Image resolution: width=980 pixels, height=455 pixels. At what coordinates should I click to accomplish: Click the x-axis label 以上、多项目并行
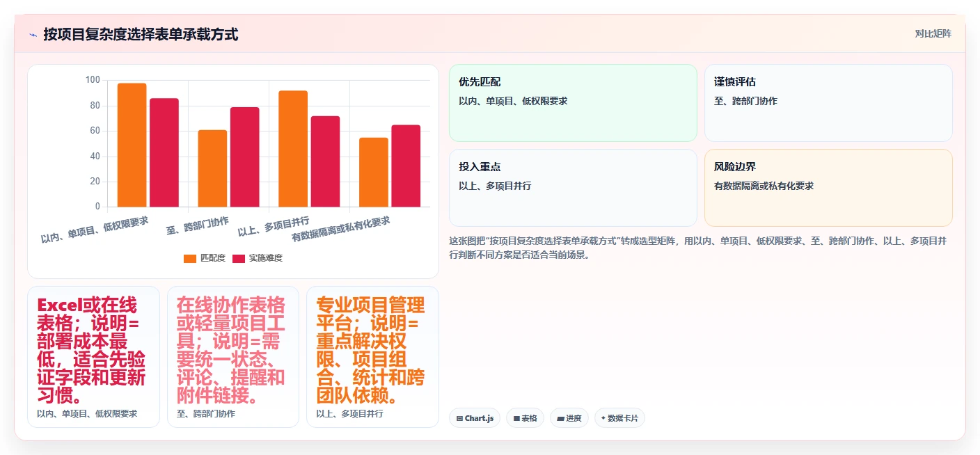click(x=274, y=227)
